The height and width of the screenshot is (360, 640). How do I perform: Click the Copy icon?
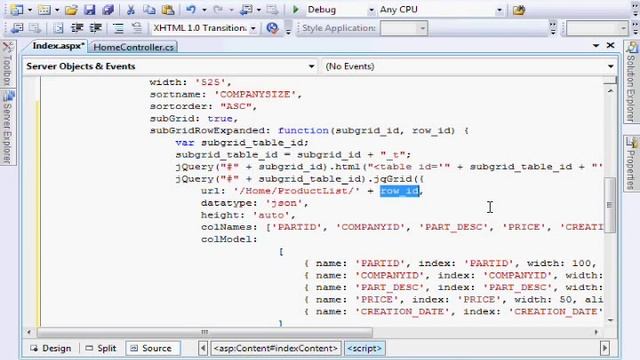pyautogui.click(x=149, y=9)
